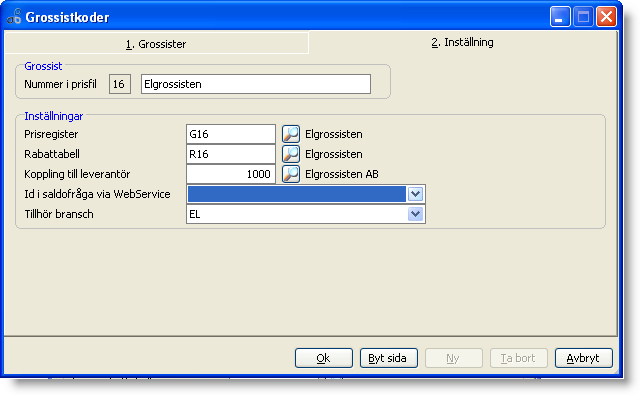The height and width of the screenshot is (395, 640).
Task: Minimize the Grossistkoder window
Action: (x=560, y=17)
